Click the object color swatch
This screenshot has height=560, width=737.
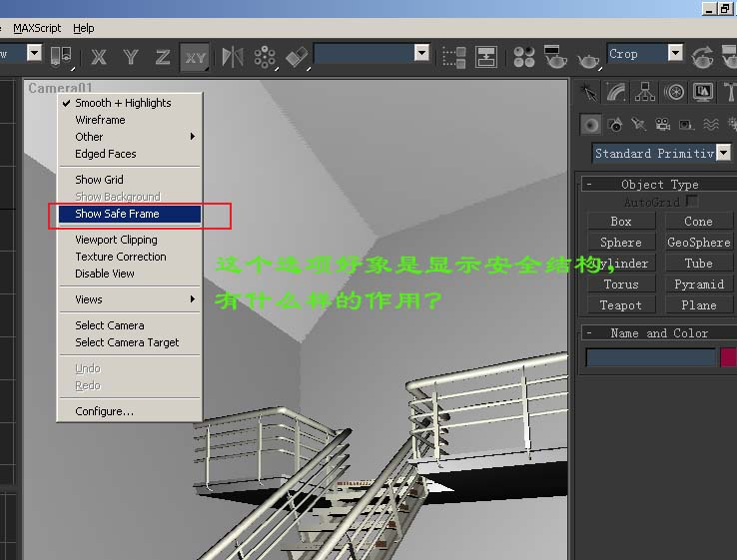coord(728,356)
